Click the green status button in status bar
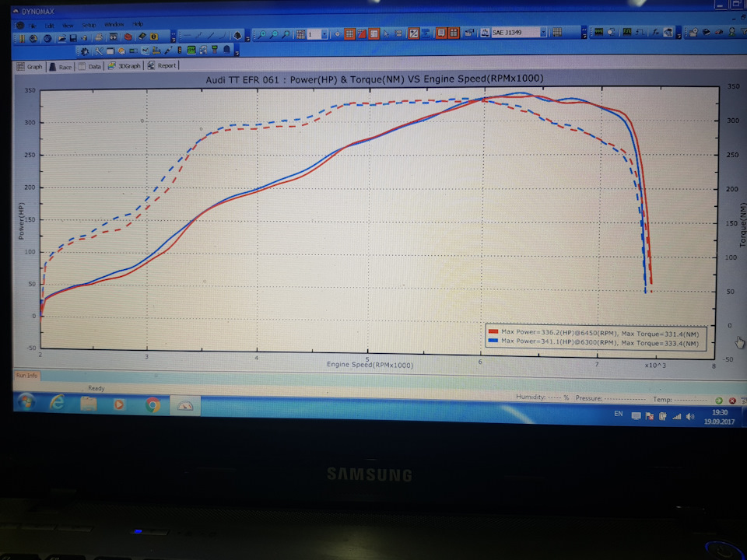The width and height of the screenshot is (747, 560). click(x=719, y=401)
